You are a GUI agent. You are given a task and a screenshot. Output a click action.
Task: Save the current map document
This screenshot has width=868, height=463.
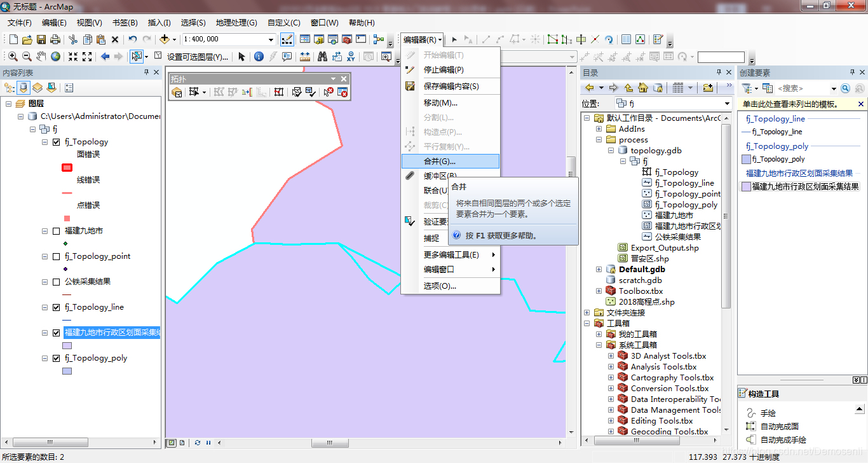point(41,39)
